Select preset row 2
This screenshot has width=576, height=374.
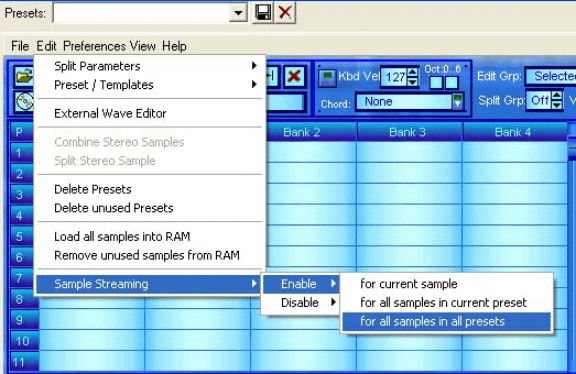[22, 174]
